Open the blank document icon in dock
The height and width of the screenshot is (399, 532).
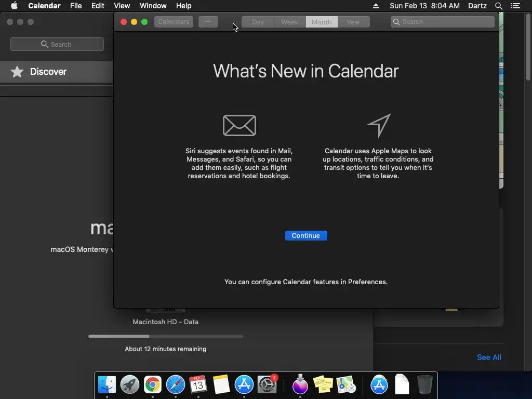[402, 384]
